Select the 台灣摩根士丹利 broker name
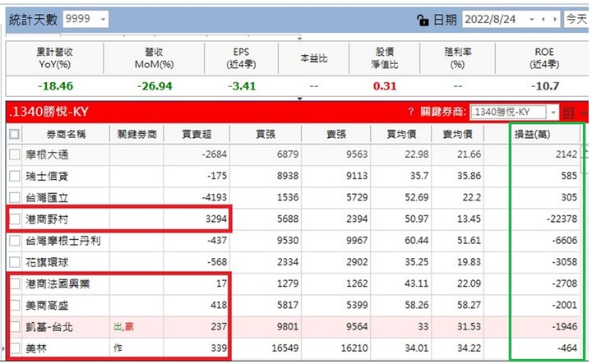This screenshot has width=592, height=364. (63, 241)
